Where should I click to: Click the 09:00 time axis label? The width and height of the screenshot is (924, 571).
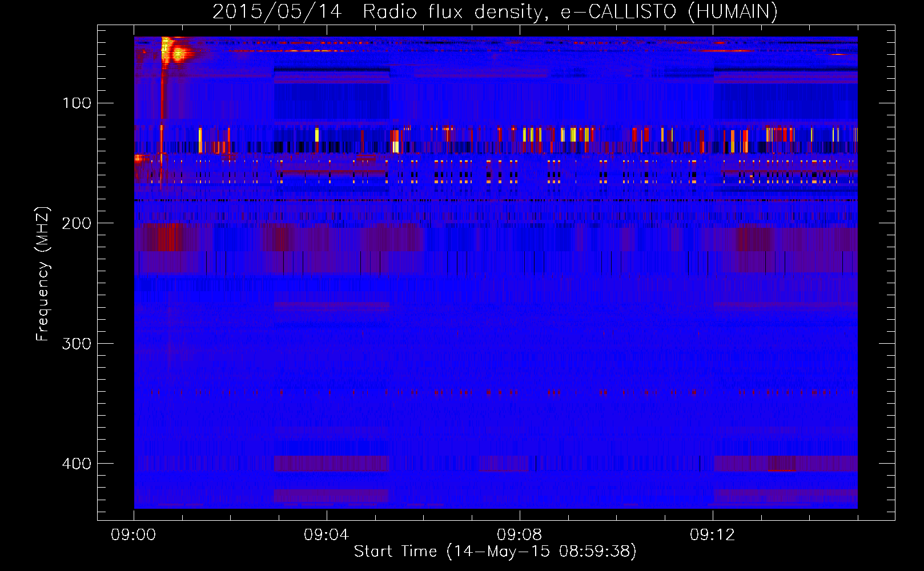coord(134,535)
